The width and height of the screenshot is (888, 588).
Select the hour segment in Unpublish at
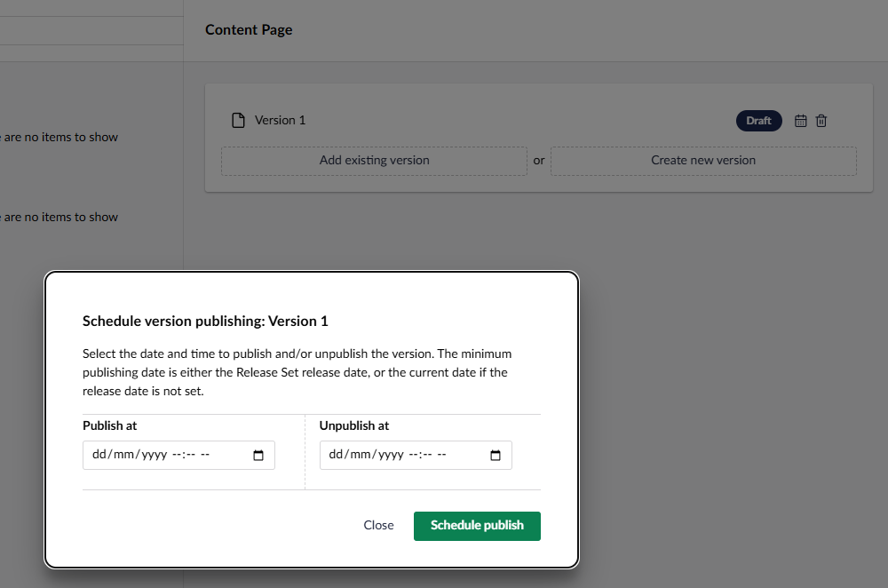click(x=414, y=455)
